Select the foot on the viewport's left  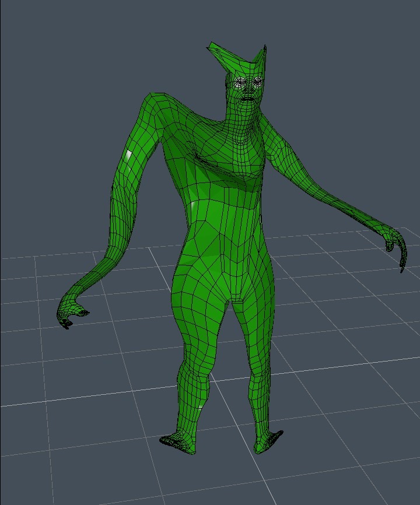(x=179, y=443)
